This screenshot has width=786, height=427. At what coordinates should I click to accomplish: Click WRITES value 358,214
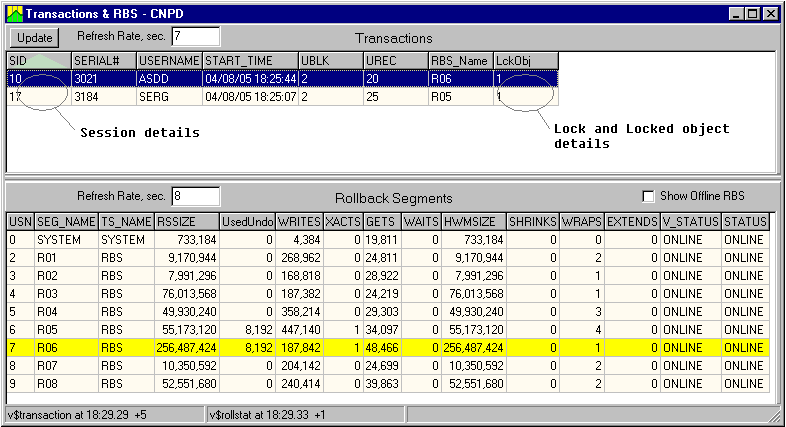click(x=299, y=312)
